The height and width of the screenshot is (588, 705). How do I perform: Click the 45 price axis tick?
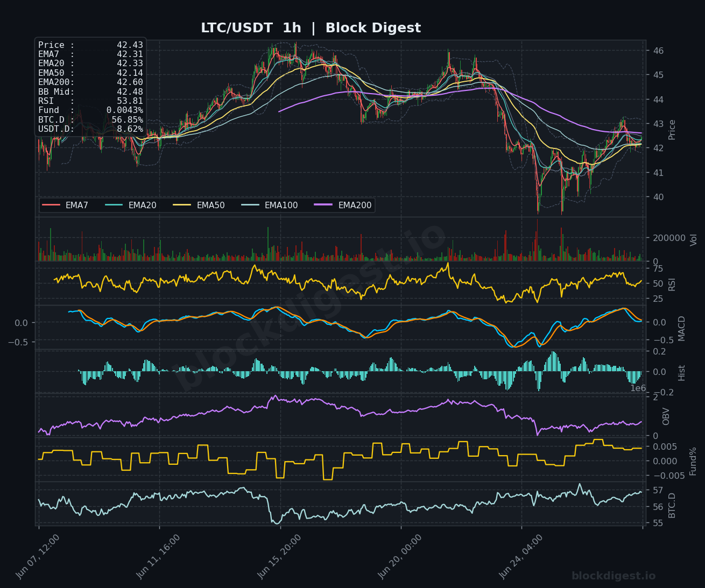coord(658,75)
